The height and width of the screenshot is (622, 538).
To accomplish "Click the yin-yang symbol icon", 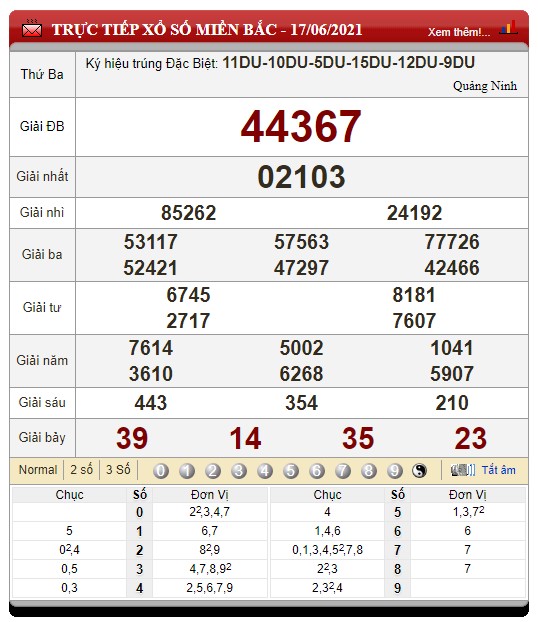I will point(419,471).
